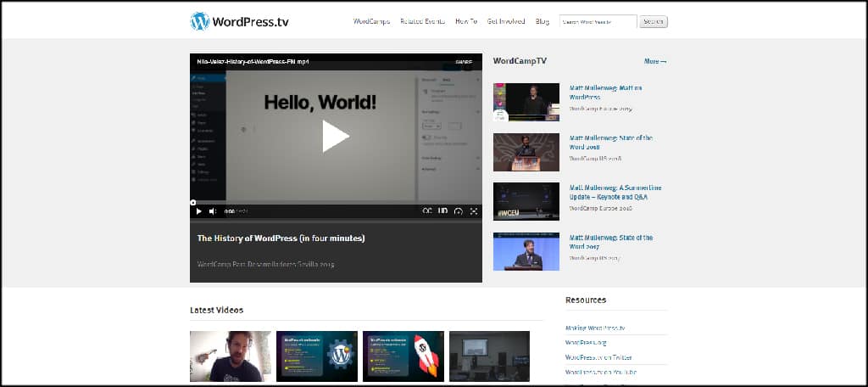
Task: Open the Get Involved menu item
Action: tap(506, 21)
